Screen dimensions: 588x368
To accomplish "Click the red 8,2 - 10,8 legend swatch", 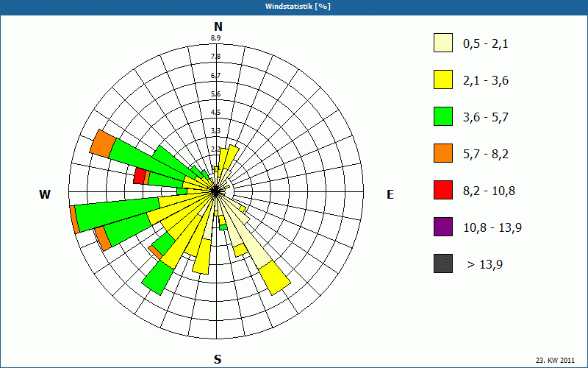I will tap(443, 190).
